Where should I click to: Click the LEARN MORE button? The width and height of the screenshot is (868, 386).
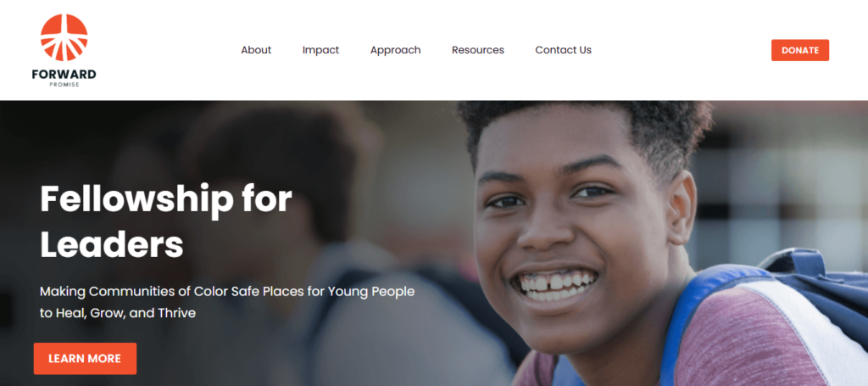[x=85, y=358]
